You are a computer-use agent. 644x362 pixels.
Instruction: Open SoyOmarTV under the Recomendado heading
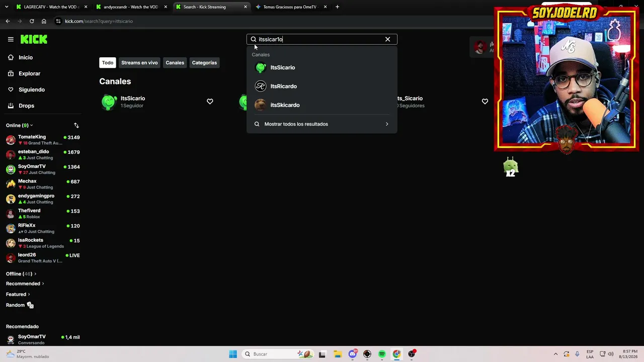coord(43,339)
